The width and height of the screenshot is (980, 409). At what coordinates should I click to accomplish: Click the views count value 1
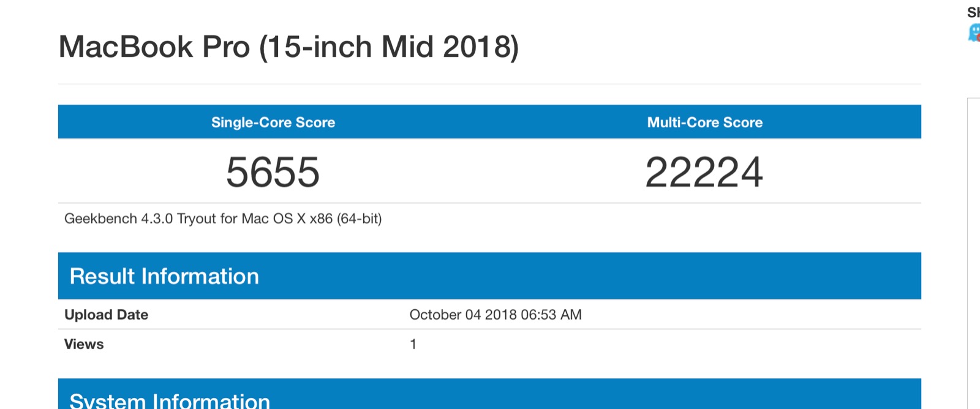pyautogui.click(x=413, y=344)
